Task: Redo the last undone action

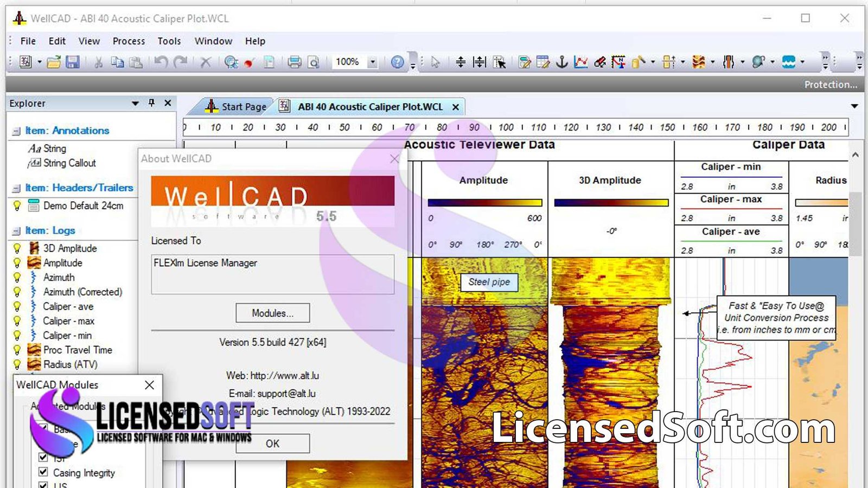Action: coord(181,62)
